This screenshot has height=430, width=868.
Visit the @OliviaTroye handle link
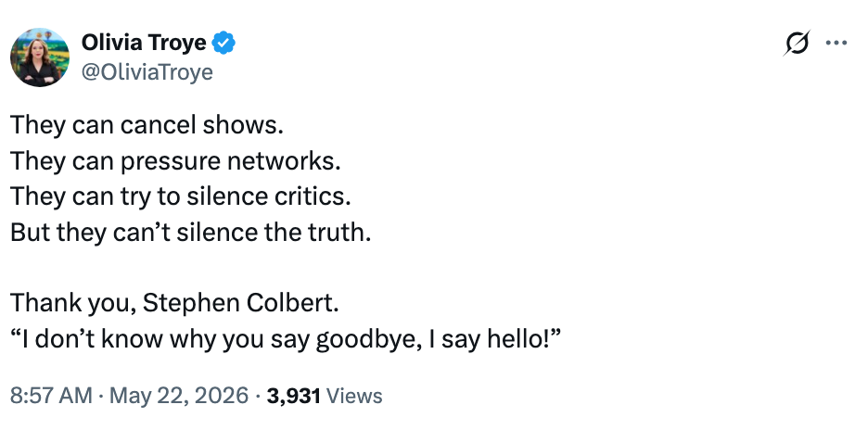147,72
